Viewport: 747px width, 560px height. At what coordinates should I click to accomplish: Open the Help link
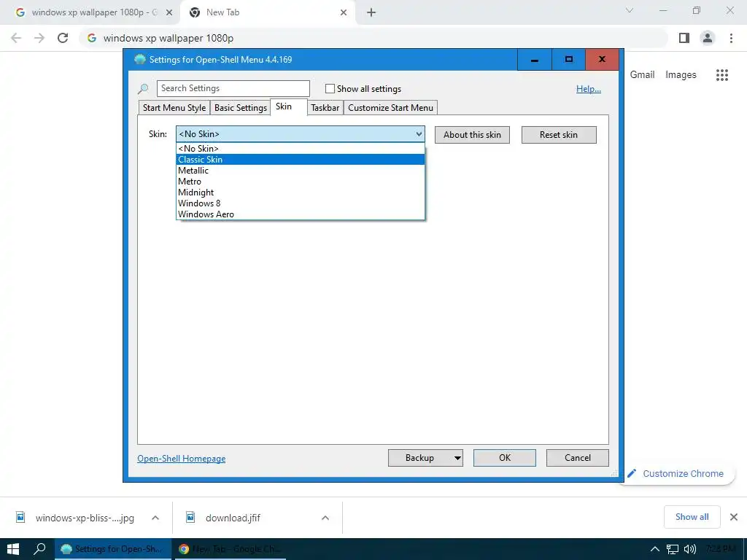[x=589, y=88]
